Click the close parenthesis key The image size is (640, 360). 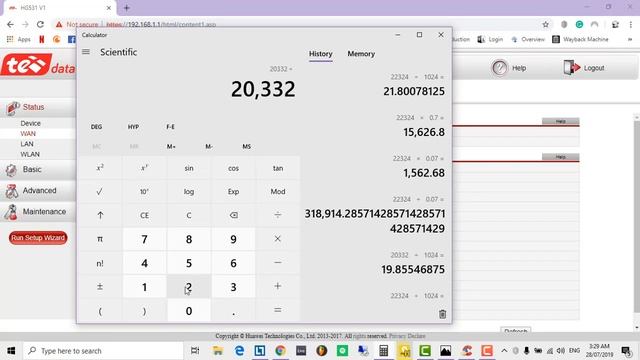pyautogui.click(x=144, y=311)
